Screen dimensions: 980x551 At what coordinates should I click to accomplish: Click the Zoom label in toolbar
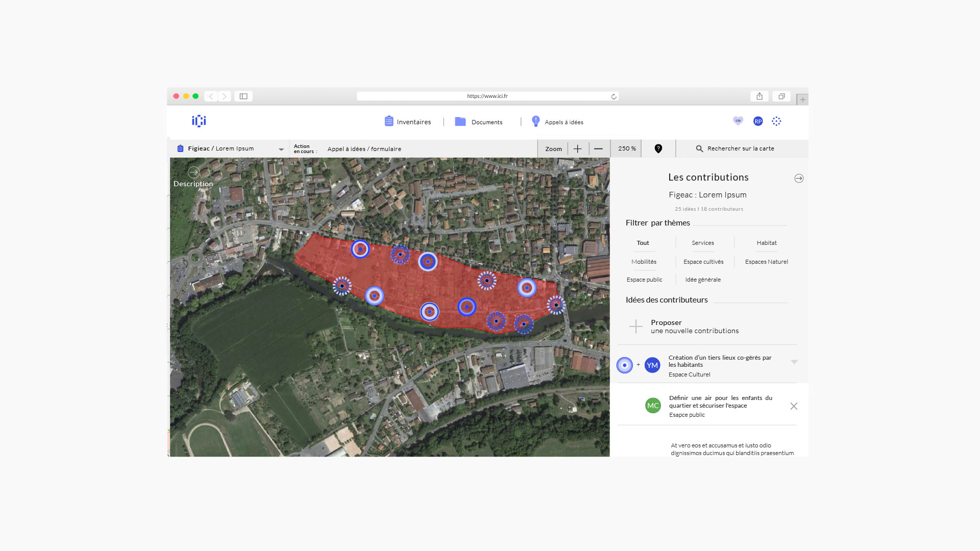tap(553, 149)
